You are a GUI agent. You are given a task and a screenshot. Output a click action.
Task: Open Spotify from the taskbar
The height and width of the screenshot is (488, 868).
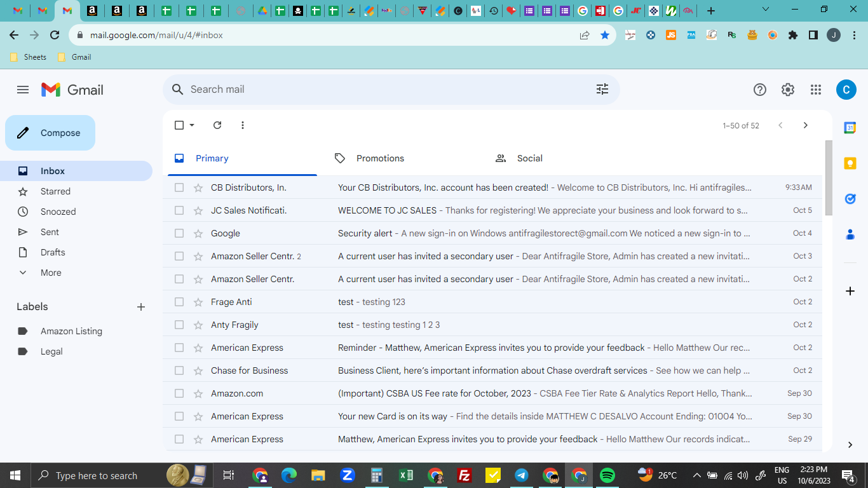click(607, 475)
